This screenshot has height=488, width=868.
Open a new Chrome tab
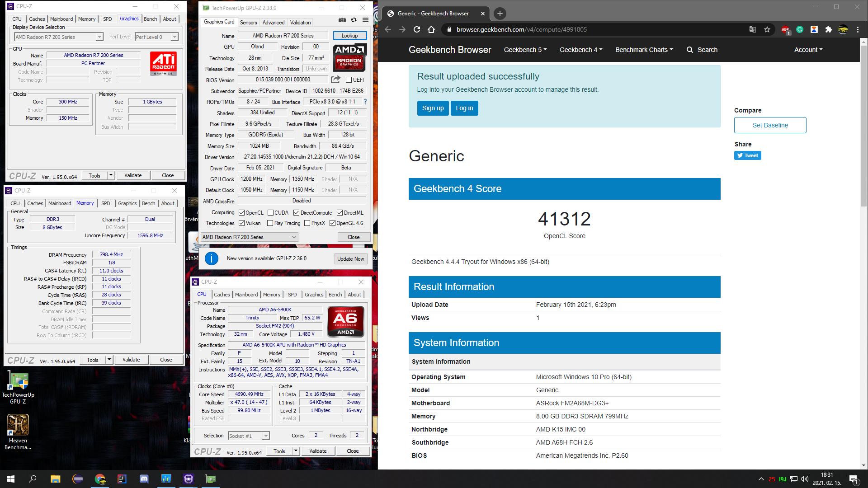(x=500, y=14)
